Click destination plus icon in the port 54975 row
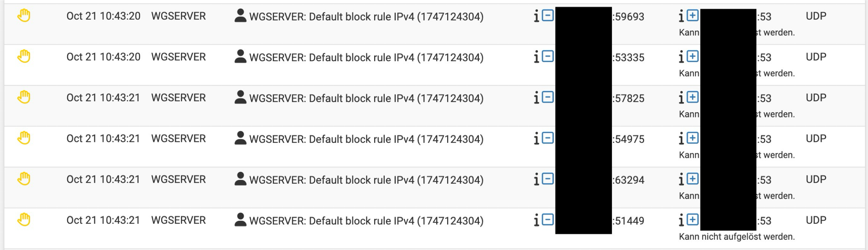The height and width of the screenshot is (250, 868). 692,138
